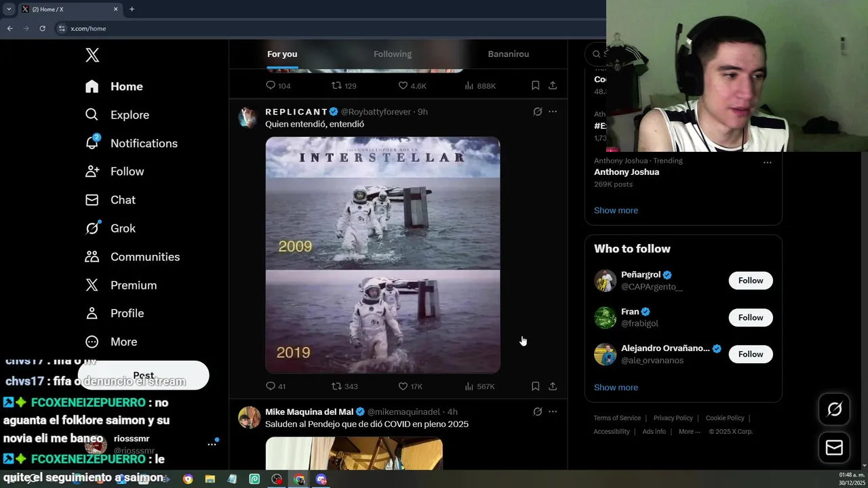Open Grok from the sidebar
This screenshot has height=488, width=868.
click(x=110, y=228)
